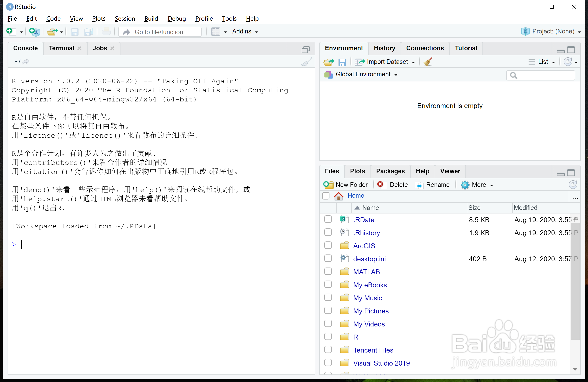
Task: Save workspace icon in Environment pane
Action: (342, 62)
